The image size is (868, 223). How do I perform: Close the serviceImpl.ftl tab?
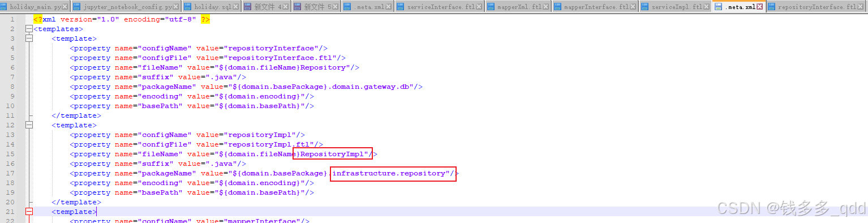coord(707,7)
